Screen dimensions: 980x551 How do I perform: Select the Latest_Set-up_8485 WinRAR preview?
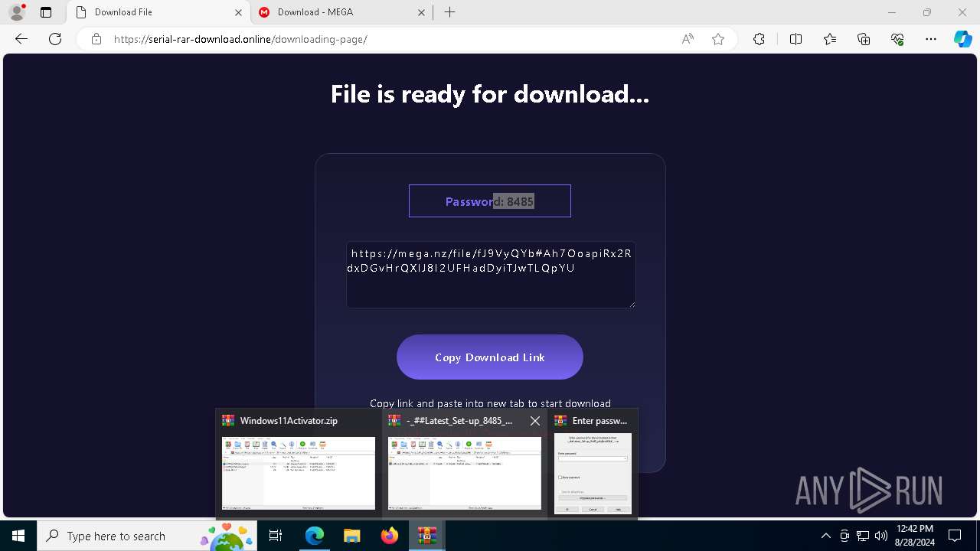click(x=464, y=464)
